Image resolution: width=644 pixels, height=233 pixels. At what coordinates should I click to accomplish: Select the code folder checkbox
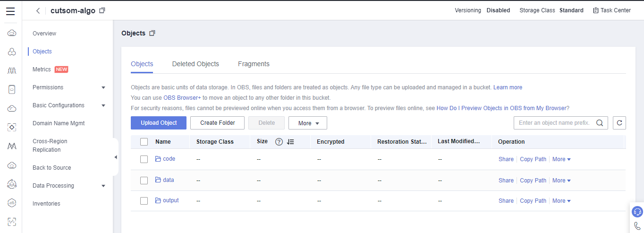tap(144, 159)
